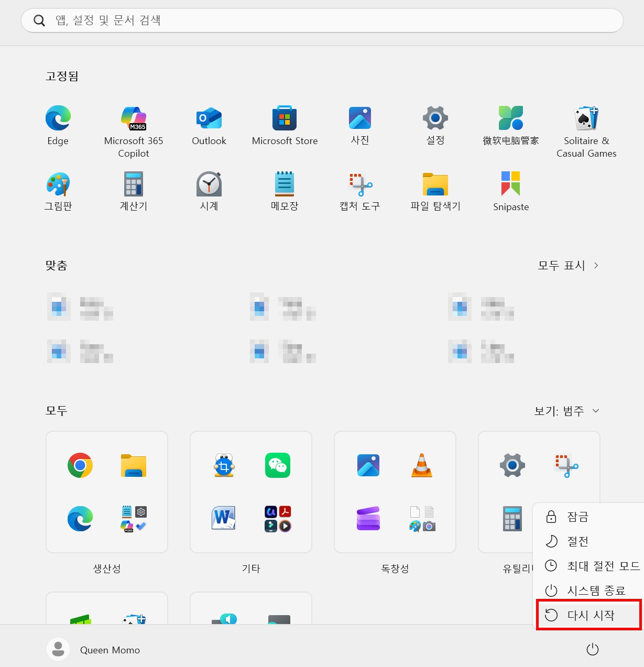Choose 시스템 종료 (Shut down)
The height and width of the screenshot is (667, 644).
[x=588, y=591]
